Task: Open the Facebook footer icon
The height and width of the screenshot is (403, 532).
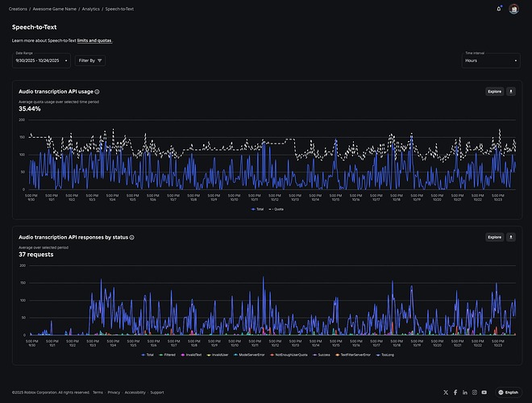Action: point(455,393)
